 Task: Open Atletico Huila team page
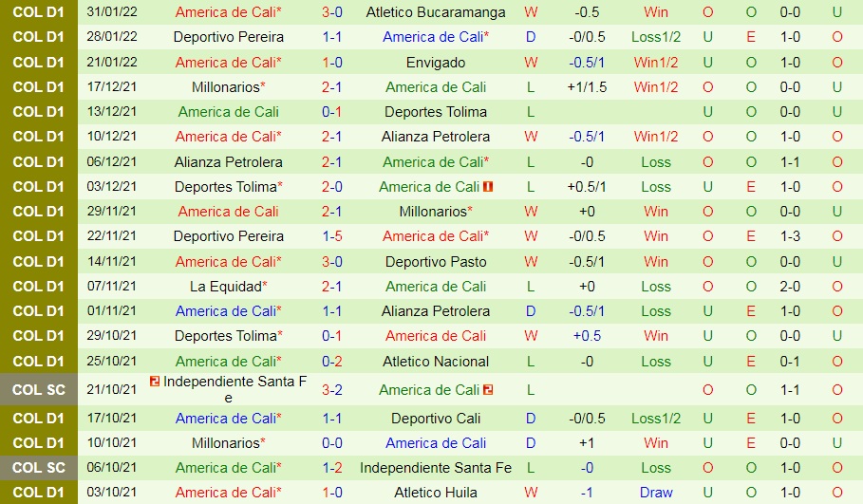tap(437, 492)
